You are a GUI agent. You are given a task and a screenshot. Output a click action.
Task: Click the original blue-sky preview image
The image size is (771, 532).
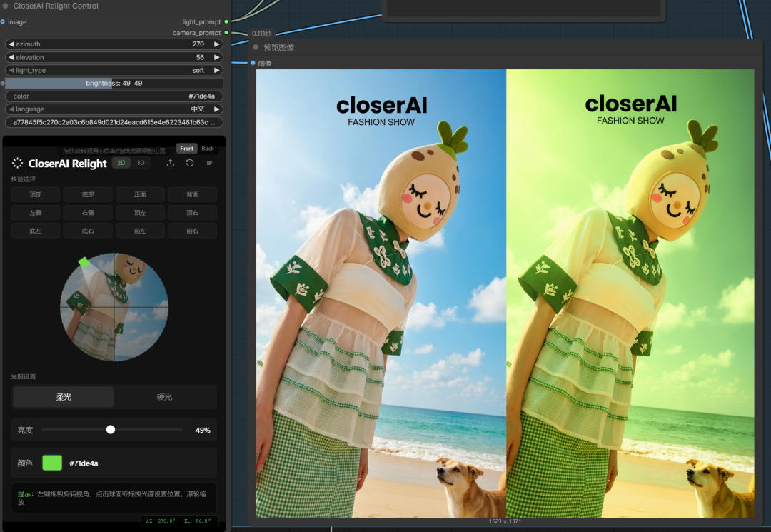point(381,293)
